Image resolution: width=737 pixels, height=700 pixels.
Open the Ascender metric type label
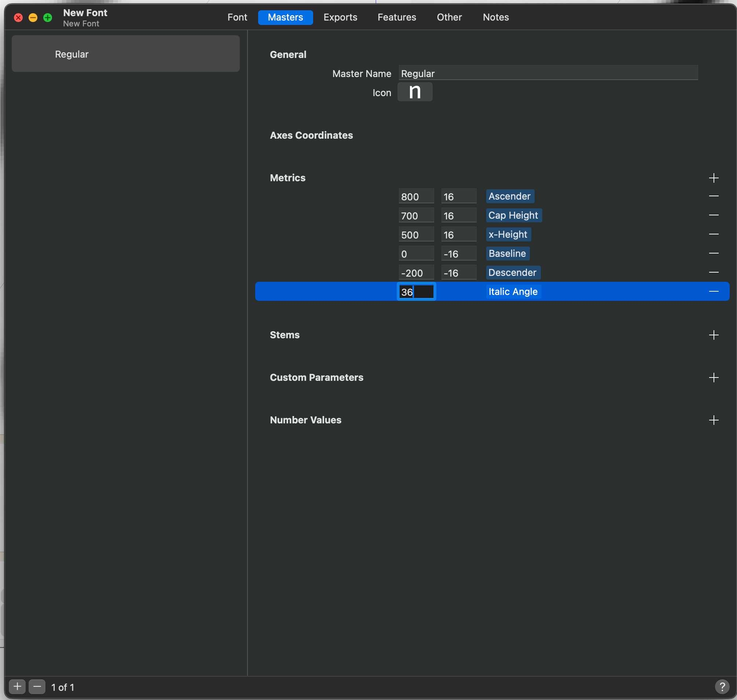pos(510,196)
